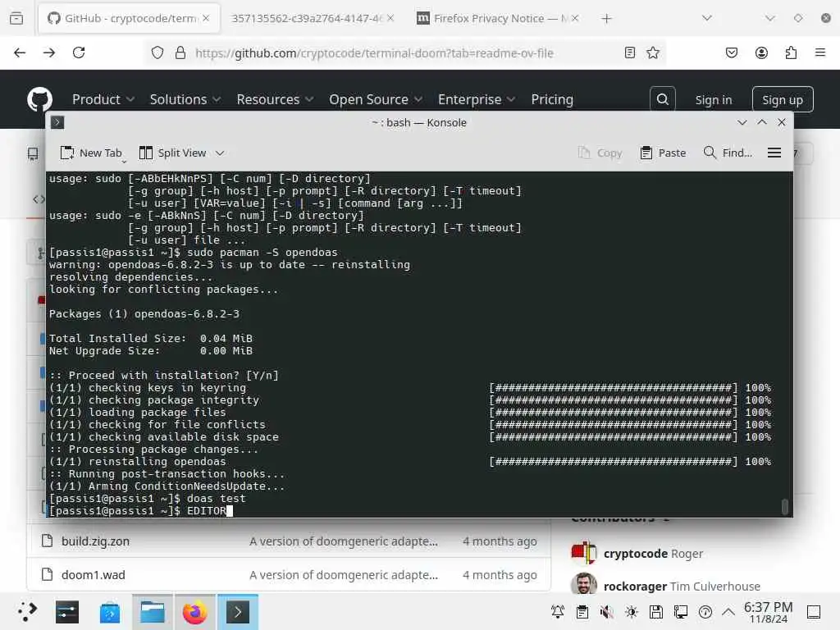This screenshot has width=840, height=630.
Task: Expand the Product menu on GitHub
Action: tap(103, 99)
